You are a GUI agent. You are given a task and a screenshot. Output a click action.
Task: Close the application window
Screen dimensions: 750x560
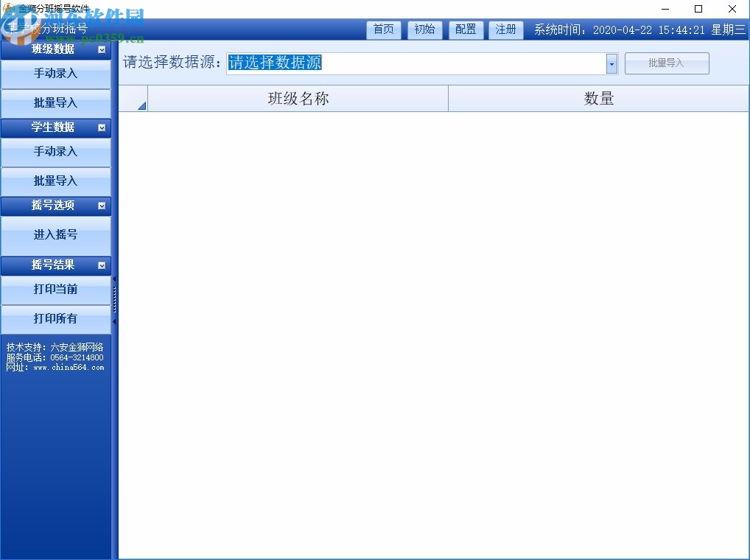point(732,9)
